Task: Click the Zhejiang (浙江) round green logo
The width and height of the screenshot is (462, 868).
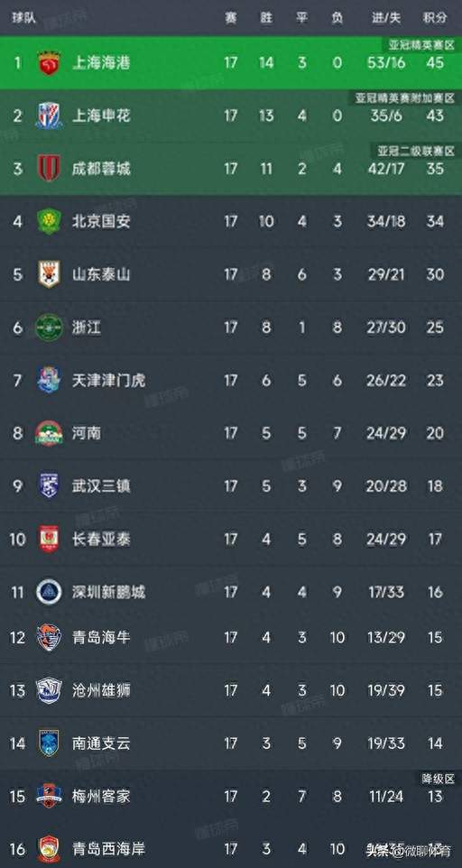Action: click(x=49, y=328)
